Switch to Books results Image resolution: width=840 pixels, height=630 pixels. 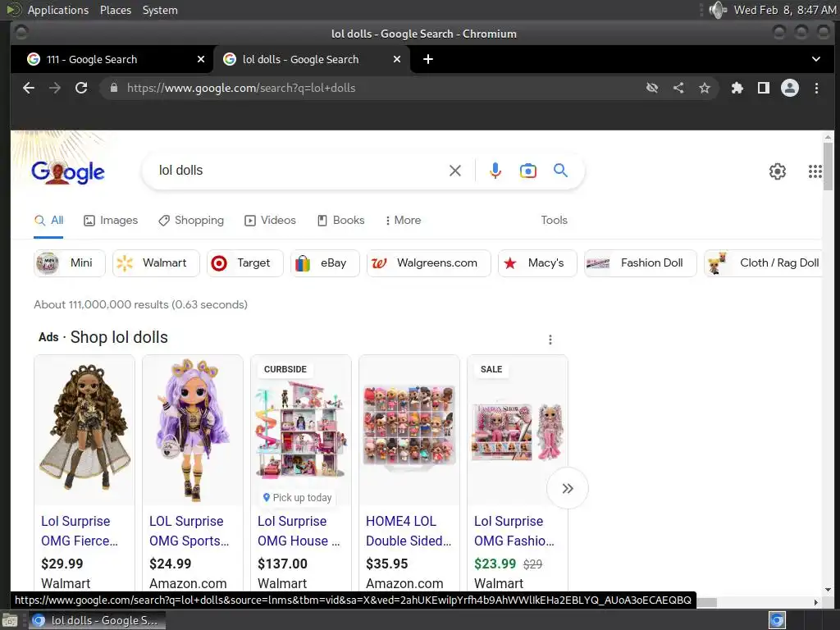click(x=340, y=220)
